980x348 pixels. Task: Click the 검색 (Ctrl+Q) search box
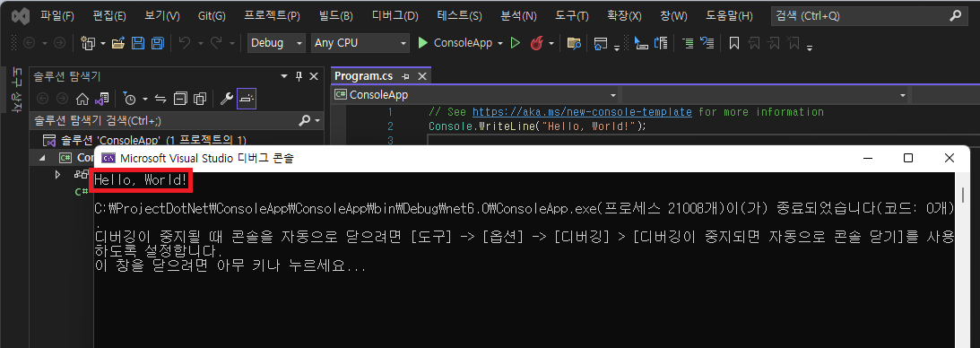[x=870, y=16]
